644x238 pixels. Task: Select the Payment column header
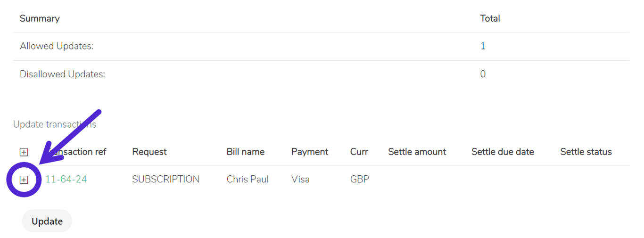point(310,152)
